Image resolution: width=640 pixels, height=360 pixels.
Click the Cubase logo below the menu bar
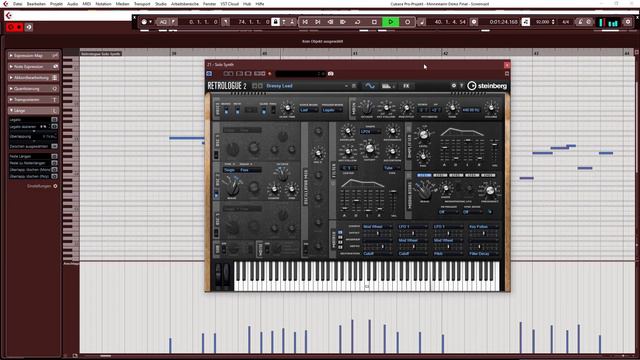pos(9,16)
